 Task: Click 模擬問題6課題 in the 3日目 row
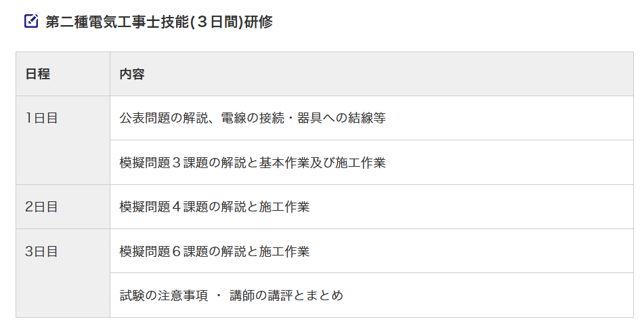click(x=160, y=251)
